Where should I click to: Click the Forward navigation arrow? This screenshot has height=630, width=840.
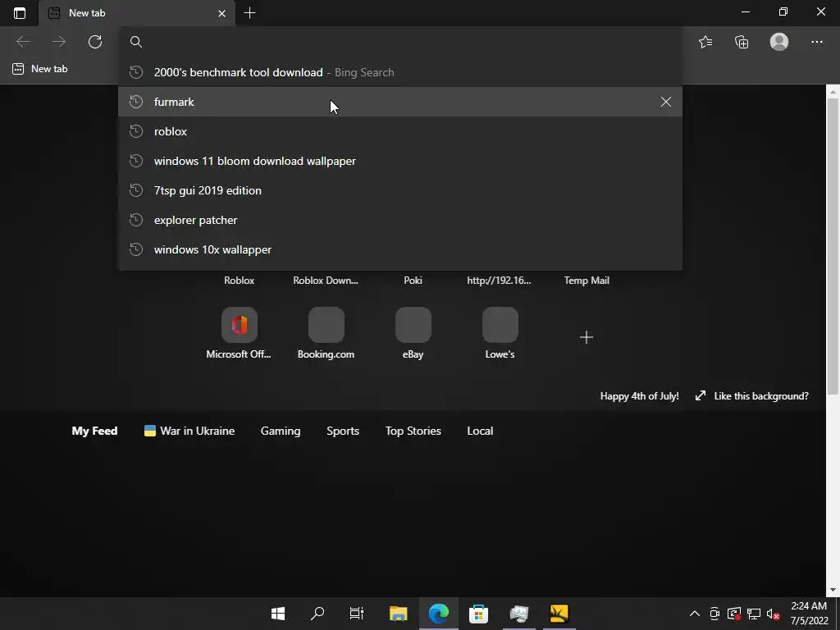point(59,42)
